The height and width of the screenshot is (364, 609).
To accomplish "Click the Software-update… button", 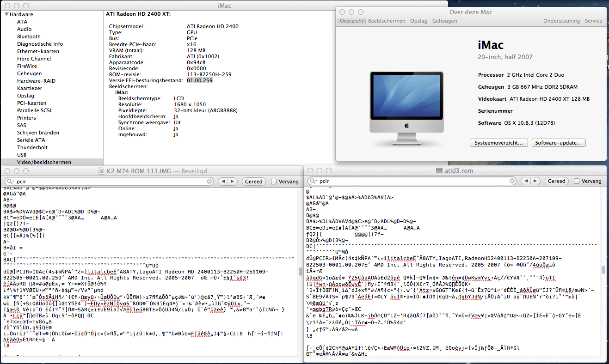I will click(559, 143).
